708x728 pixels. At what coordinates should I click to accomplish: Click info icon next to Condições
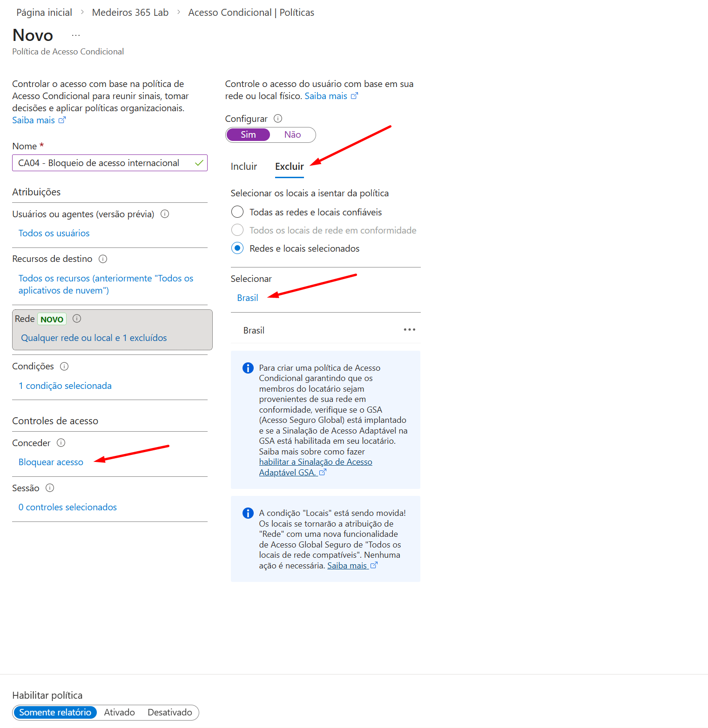[65, 367]
